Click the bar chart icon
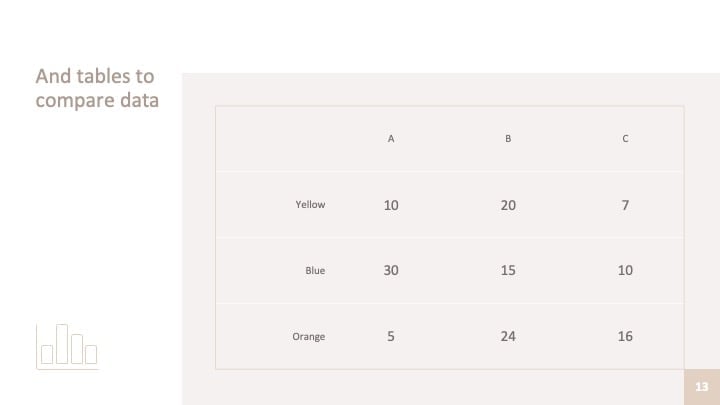Screen dimensions: 720x405 pos(68,346)
